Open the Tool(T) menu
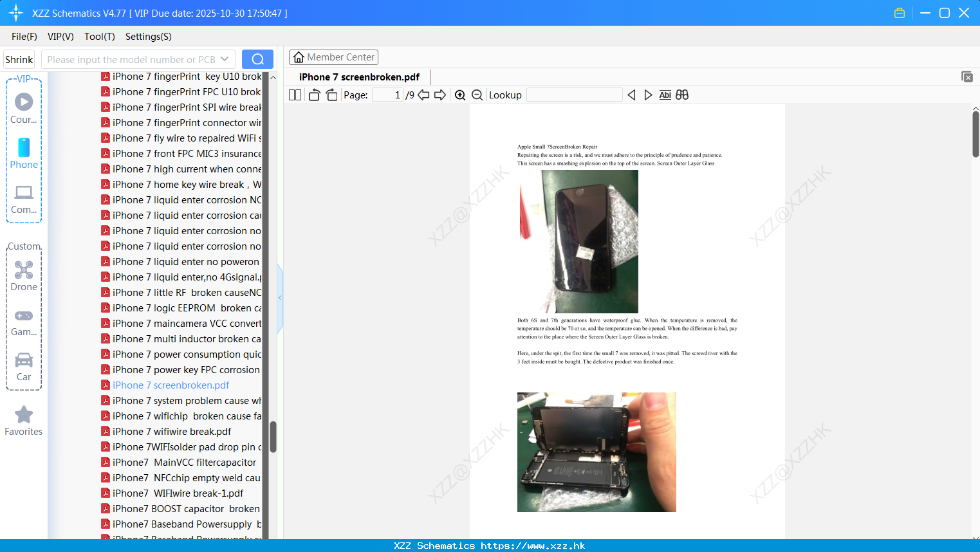This screenshot has height=552, width=980. click(100, 37)
